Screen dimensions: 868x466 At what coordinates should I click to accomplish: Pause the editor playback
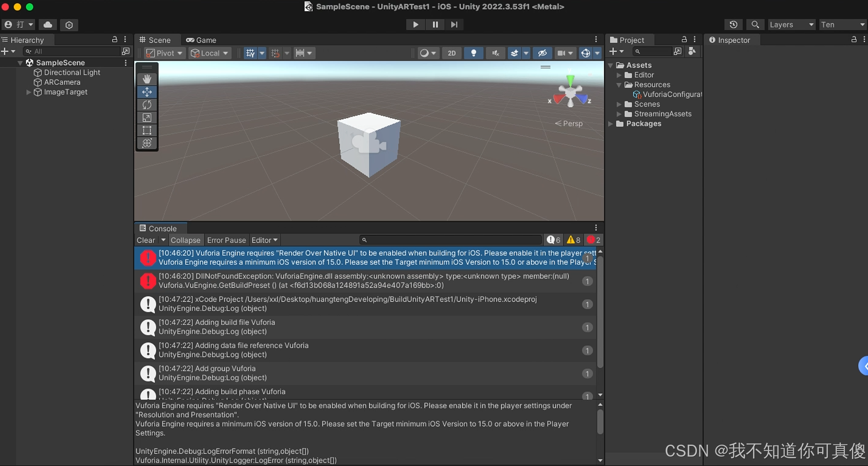tap(435, 25)
